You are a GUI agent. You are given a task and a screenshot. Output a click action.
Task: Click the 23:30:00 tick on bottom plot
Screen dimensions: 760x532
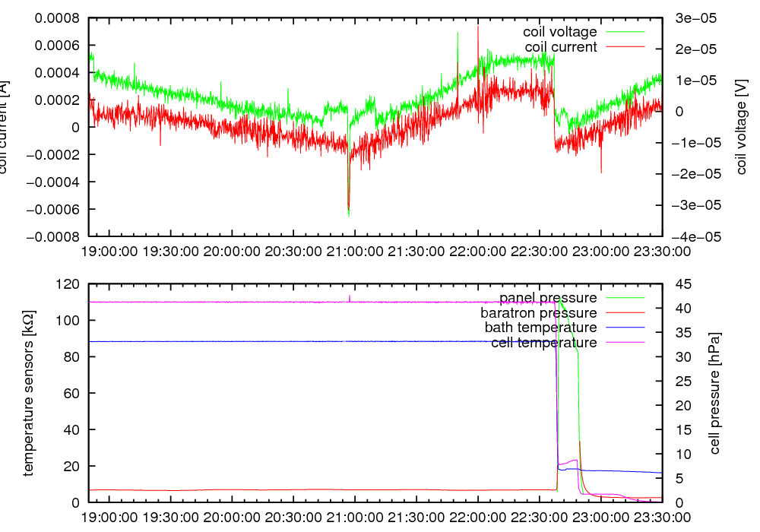pyautogui.click(x=661, y=517)
